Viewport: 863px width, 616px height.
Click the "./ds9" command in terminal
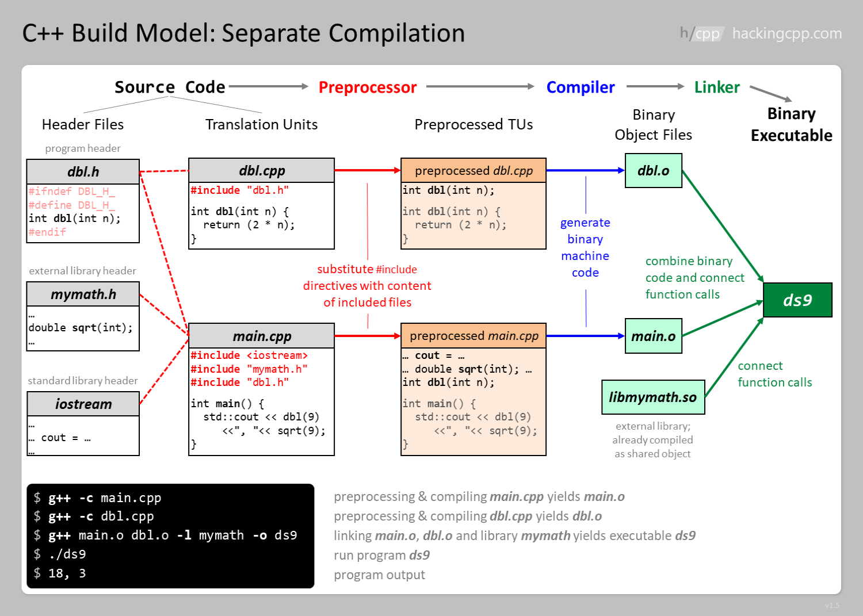[x=67, y=554]
